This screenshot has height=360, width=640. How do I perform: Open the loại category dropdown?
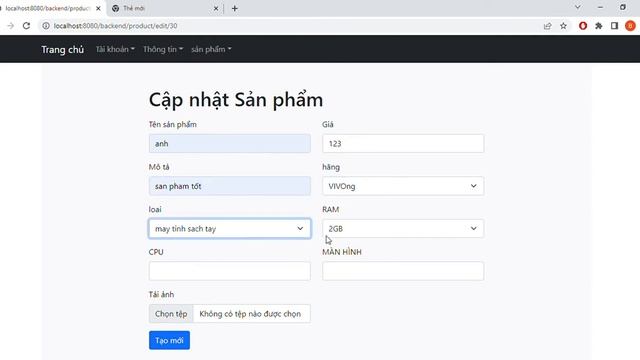(x=229, y=229)
